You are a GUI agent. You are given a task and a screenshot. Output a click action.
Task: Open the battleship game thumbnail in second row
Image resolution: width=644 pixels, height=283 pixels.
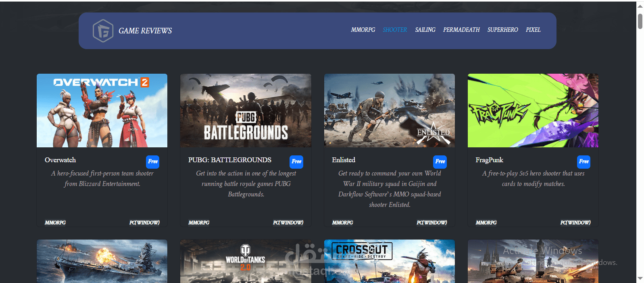pos(102,261)
